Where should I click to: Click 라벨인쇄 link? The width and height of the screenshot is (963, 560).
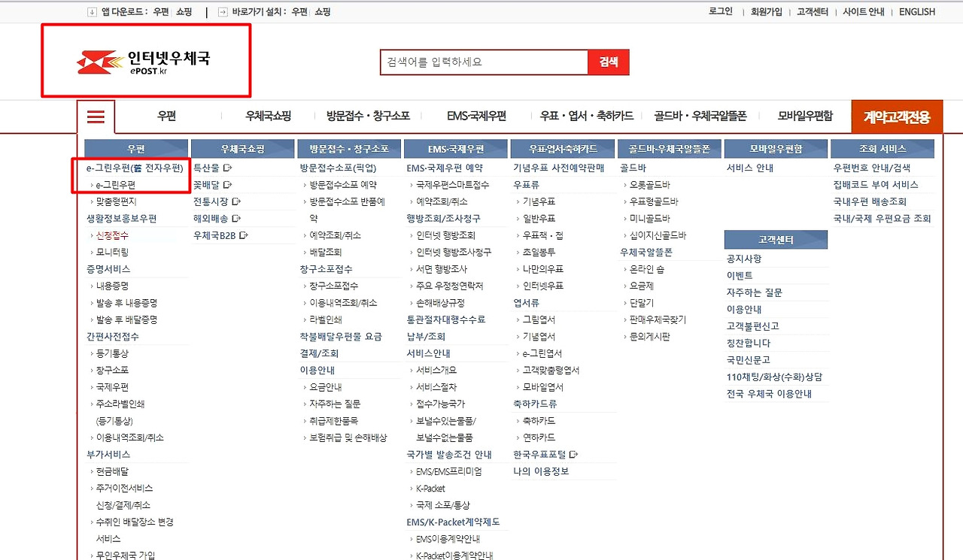click(326, 320)
